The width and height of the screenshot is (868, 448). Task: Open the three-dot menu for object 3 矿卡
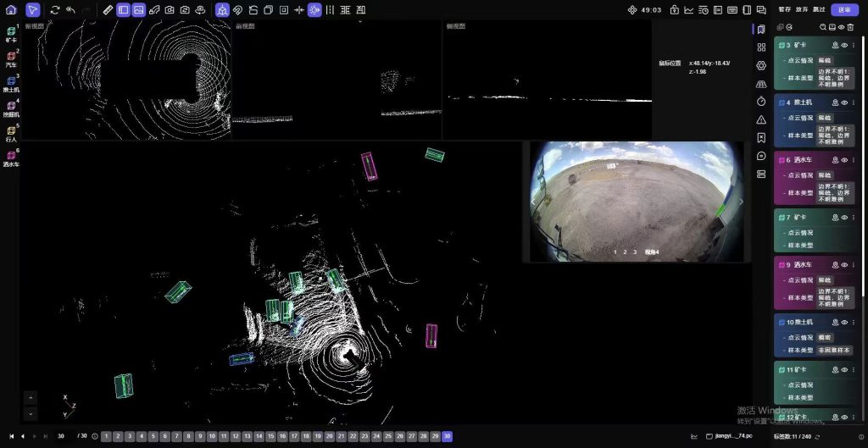(853, 45)
